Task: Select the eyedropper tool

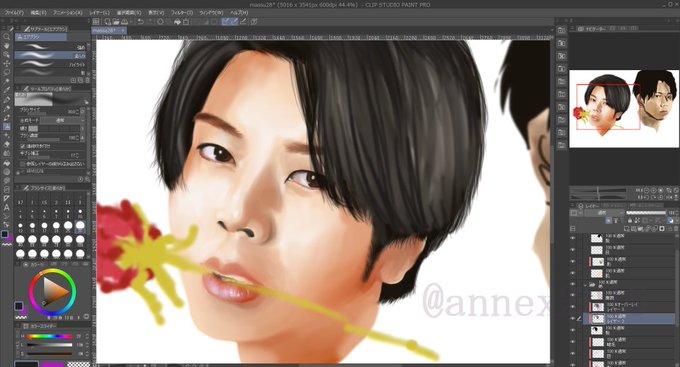Action: (x=7, y=90)
